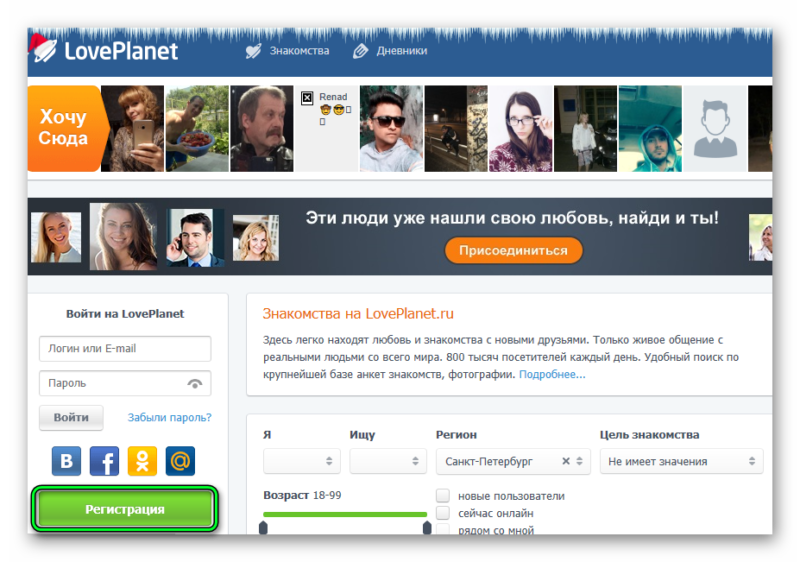This screenshot has width=800, height=562.
Task: Clear the Санкт-Петербург region with X icon
Action: [566, 462]
